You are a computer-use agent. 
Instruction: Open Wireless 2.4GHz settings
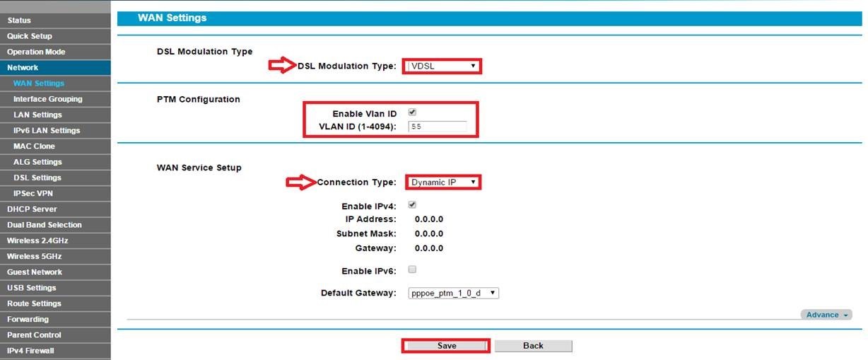55,240
